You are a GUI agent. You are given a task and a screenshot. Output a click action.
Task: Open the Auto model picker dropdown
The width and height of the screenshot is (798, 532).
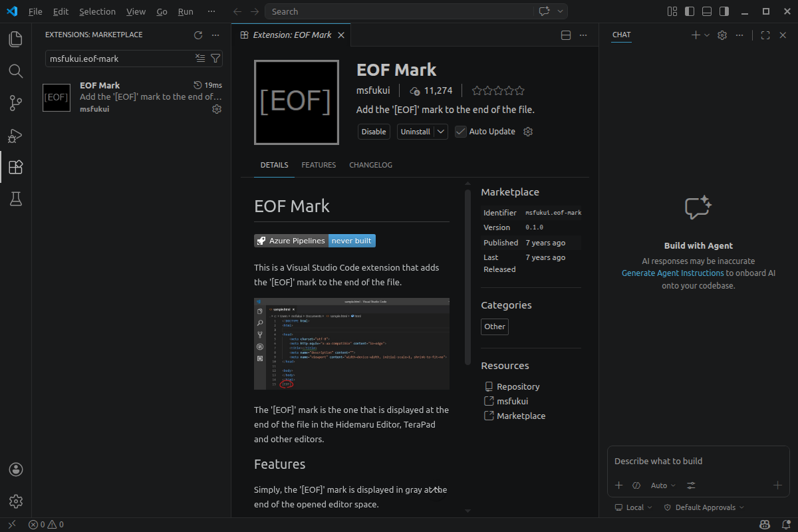click(663, 485)
